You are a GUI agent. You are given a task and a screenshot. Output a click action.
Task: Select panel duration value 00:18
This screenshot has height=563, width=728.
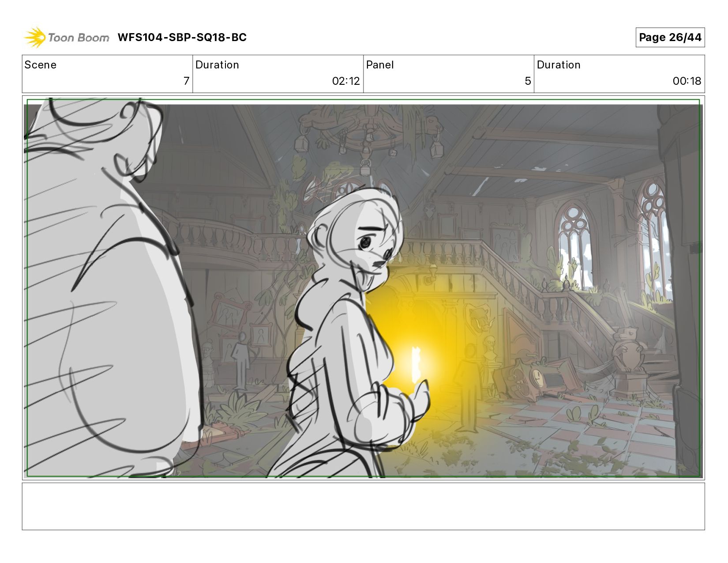(x=687, y=81)
